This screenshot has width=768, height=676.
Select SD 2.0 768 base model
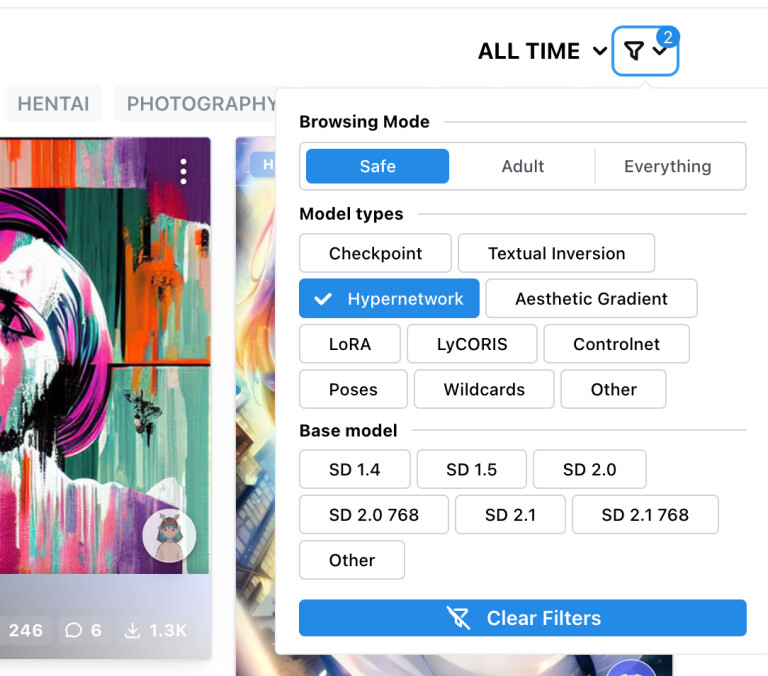tap(374, 514)
